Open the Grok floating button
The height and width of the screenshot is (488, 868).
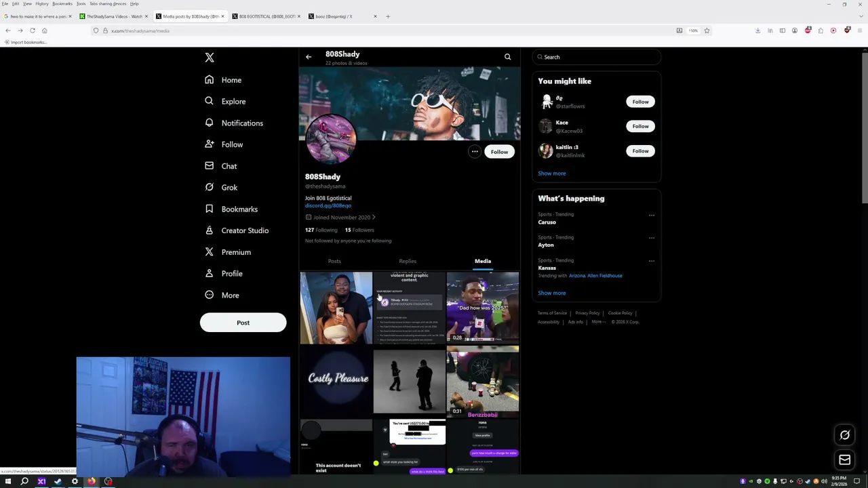coord(845,436)
